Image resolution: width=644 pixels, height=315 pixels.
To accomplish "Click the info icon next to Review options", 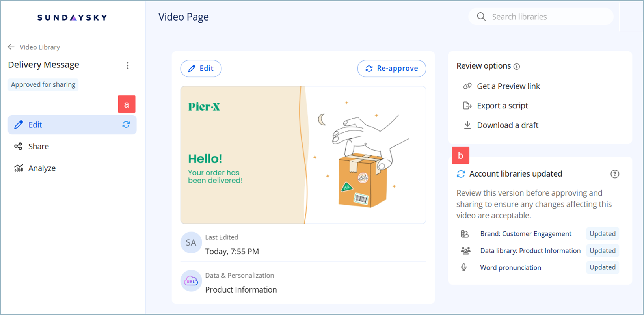I will pyautogui.click(x=517, y=67).
